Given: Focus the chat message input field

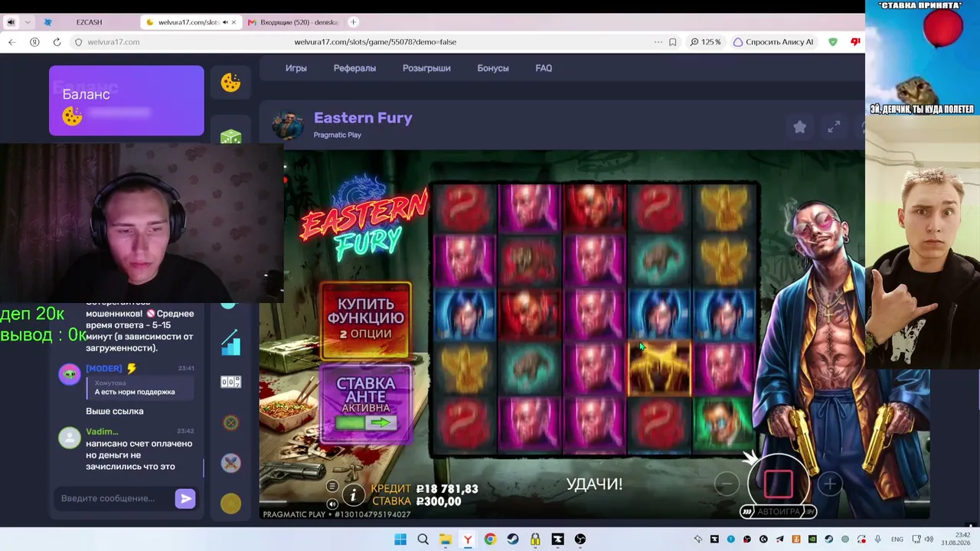Looking at the screenshot, I should (x=115, y=499).
